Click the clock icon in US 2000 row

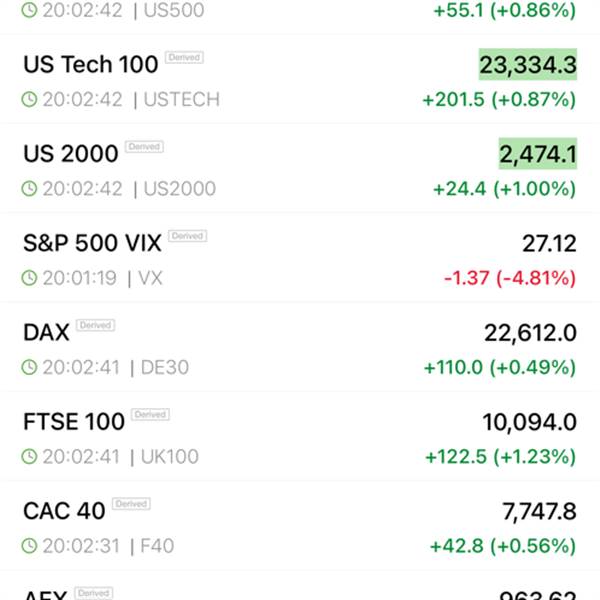[30, 189]
